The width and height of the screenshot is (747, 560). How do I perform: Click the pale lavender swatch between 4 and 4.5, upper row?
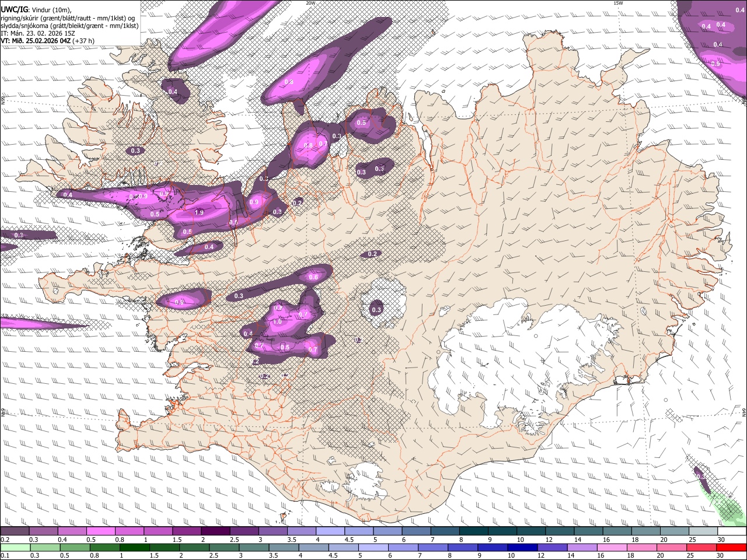point(330,531)
